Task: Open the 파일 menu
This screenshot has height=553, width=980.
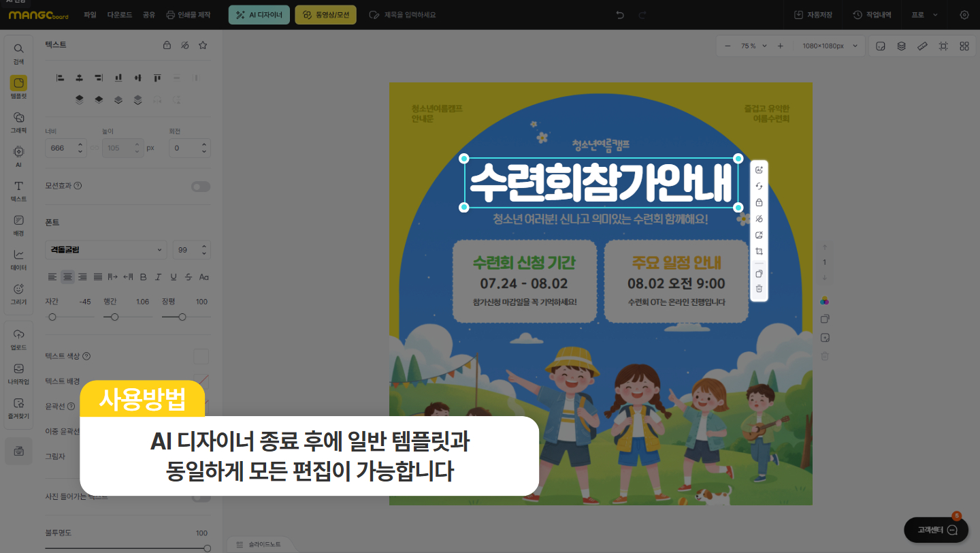Action: [x=90, y=14]
